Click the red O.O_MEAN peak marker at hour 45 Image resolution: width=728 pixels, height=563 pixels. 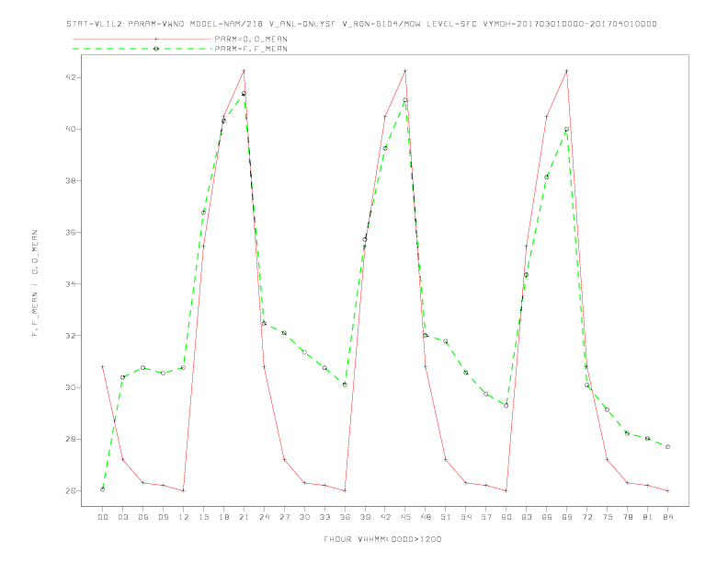pos(405,71)
